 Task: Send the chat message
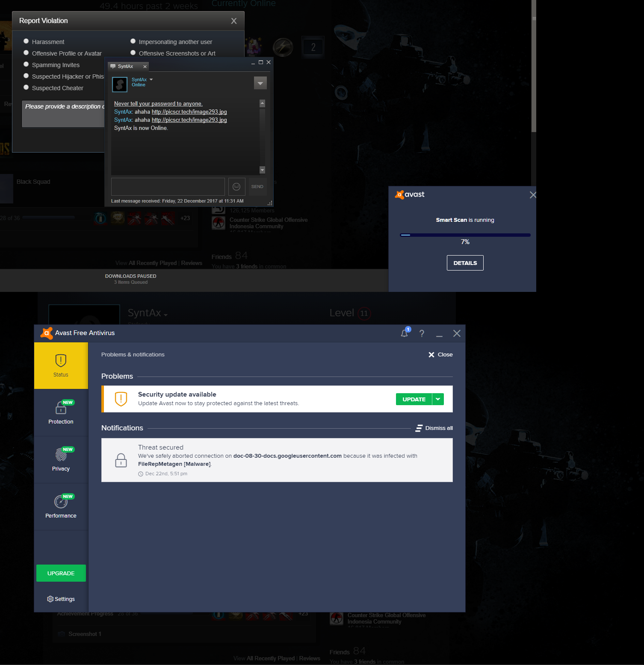(257, 187)
